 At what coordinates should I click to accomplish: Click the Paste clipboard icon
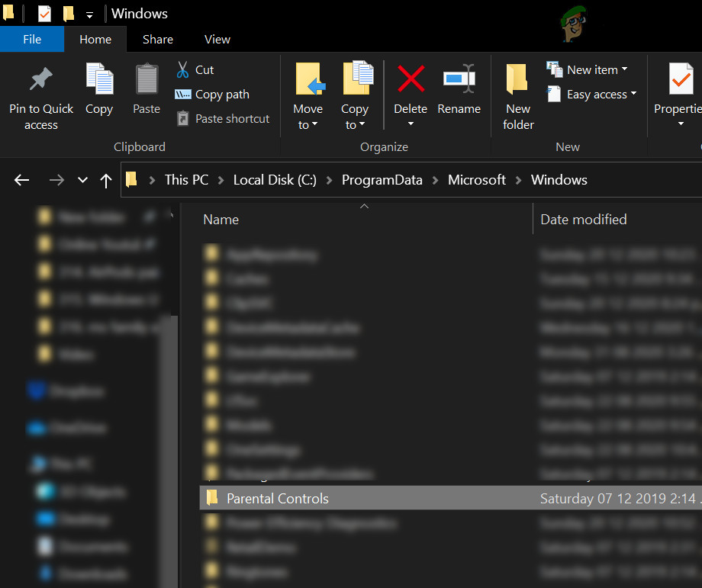tap(147, 79)
